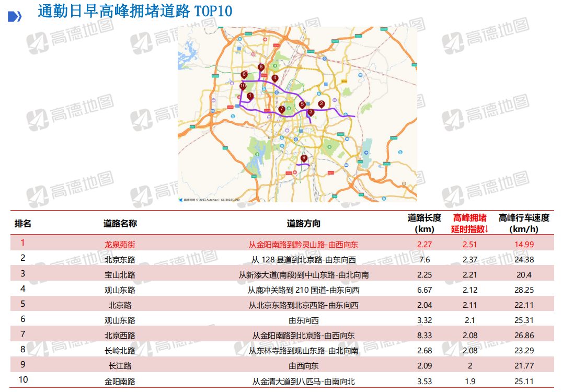Click the AutoNavi copyright text on the map

(211, 200)
